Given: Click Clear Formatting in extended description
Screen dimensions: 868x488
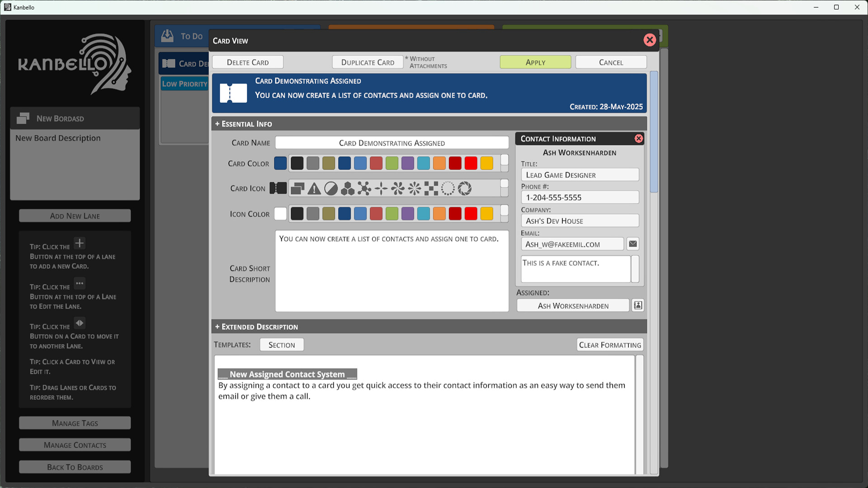Looking at the screenshot, I should tap(609, 344).
